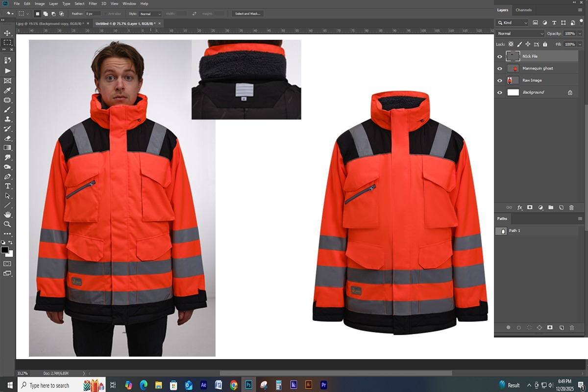The height and width of the screenshot is (392, 588).
Task: Switch to the Channels tab
Action: tap(524, 10)
